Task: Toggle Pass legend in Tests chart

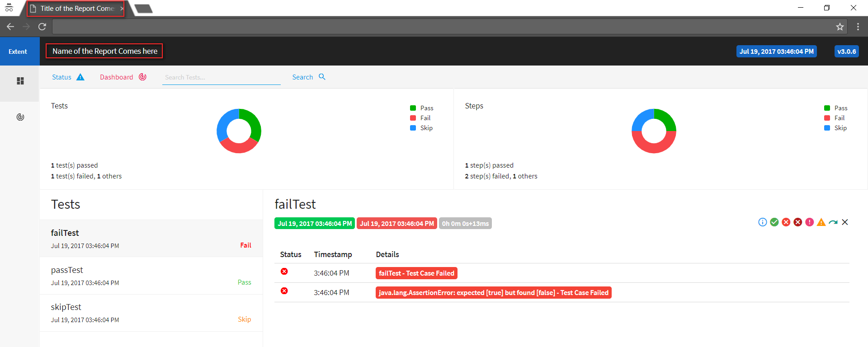Action: pos(421,108)
